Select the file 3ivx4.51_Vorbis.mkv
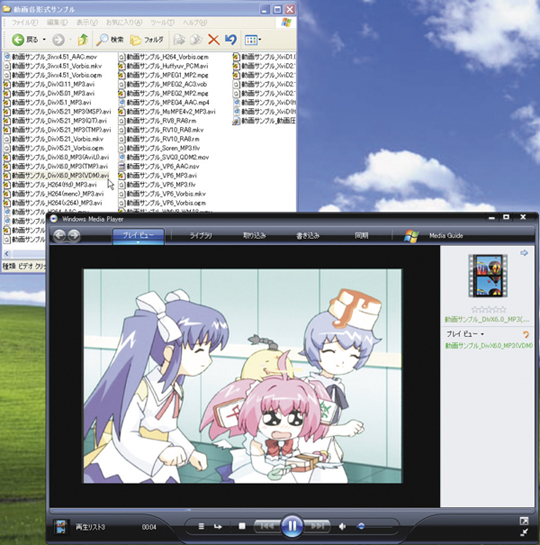The width and height of the screenshot is (540, 545). [x=52, y=66]
